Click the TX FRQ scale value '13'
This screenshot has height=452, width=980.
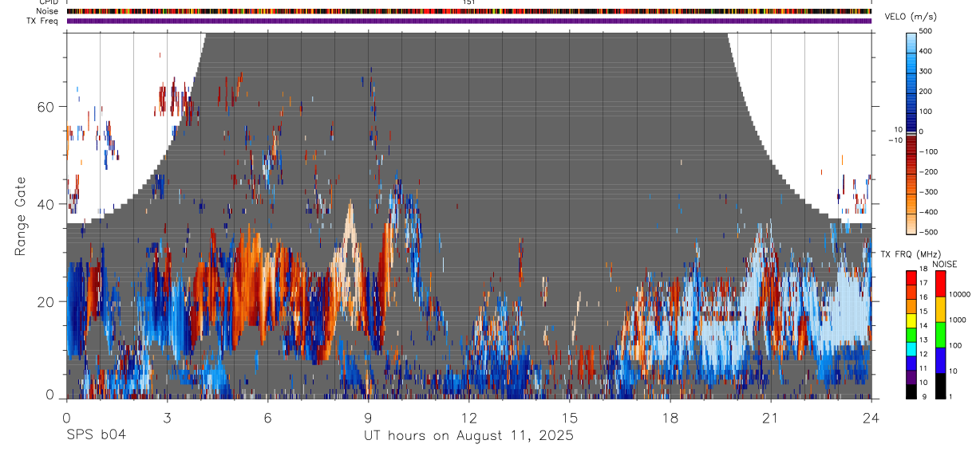[923, 340]
